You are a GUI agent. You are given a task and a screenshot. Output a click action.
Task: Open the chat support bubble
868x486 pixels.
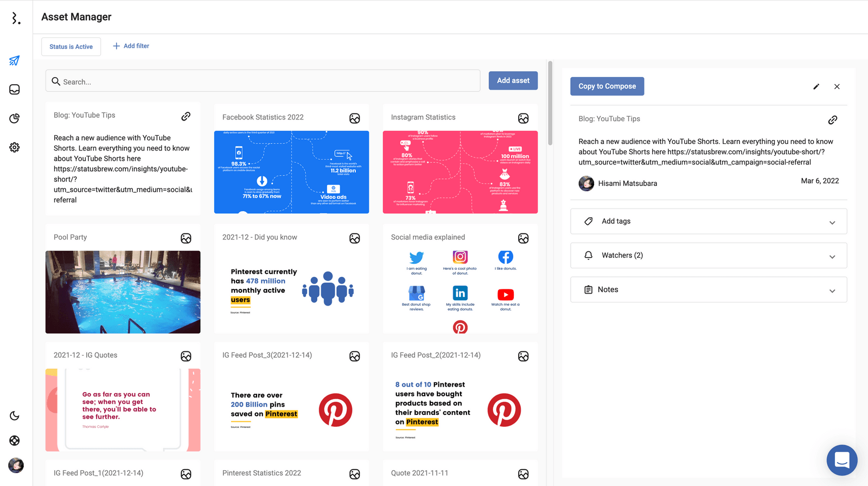[841, 460]
